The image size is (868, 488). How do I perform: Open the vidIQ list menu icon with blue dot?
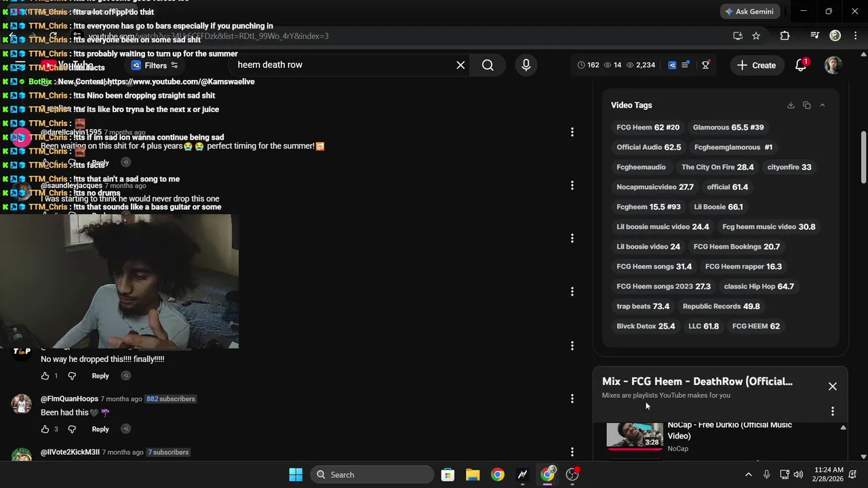[686, 65]
